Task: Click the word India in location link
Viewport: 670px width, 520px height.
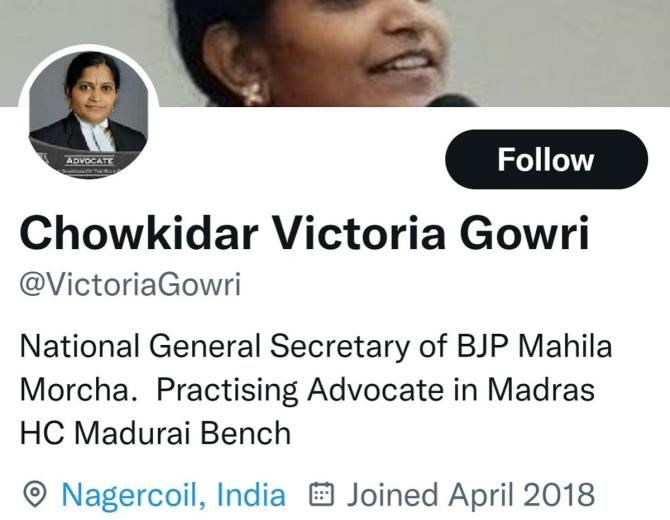Action: pyautogui.click(x=251, y=495)
